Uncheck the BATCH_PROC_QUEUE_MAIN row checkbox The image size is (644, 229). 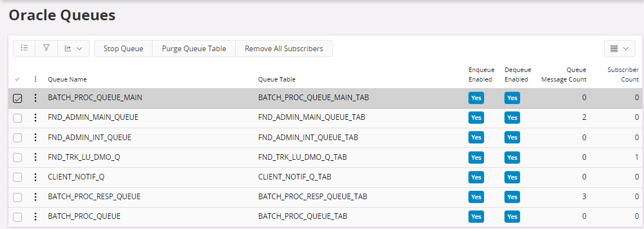coord(17,98)
